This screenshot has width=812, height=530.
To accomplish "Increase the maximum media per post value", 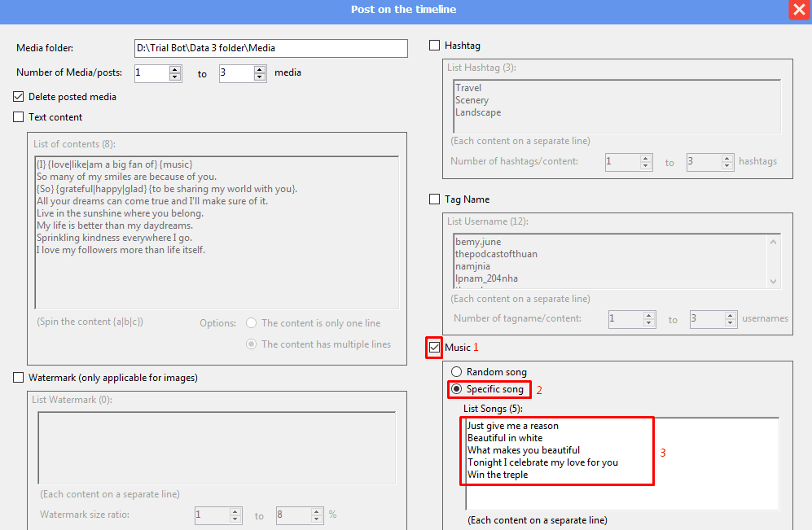I will coord(260,69).
